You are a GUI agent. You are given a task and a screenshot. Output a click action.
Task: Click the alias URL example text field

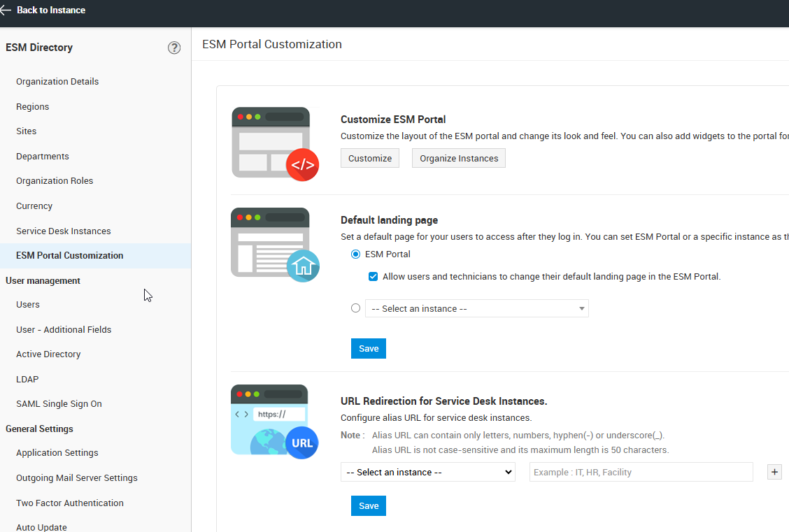pyautogui.click(x=641, y=473)
